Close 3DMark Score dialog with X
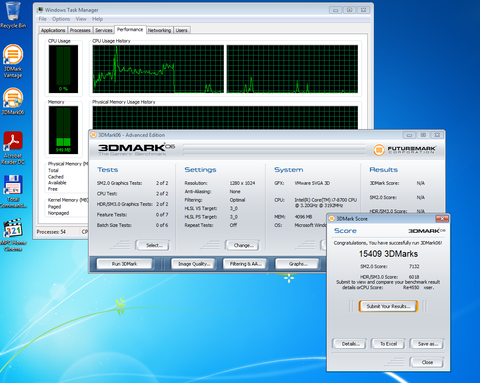480x383 pixels. [x=442, y=219]
